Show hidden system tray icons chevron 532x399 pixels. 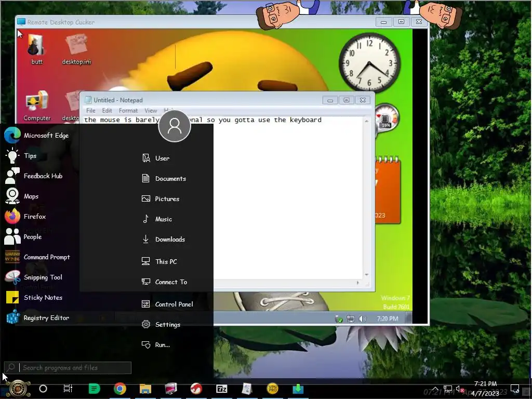click(x=435, y=389)
